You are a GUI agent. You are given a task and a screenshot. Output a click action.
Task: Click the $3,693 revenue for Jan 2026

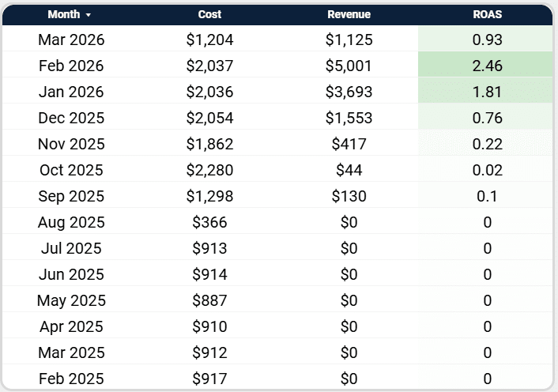[349, 92]
